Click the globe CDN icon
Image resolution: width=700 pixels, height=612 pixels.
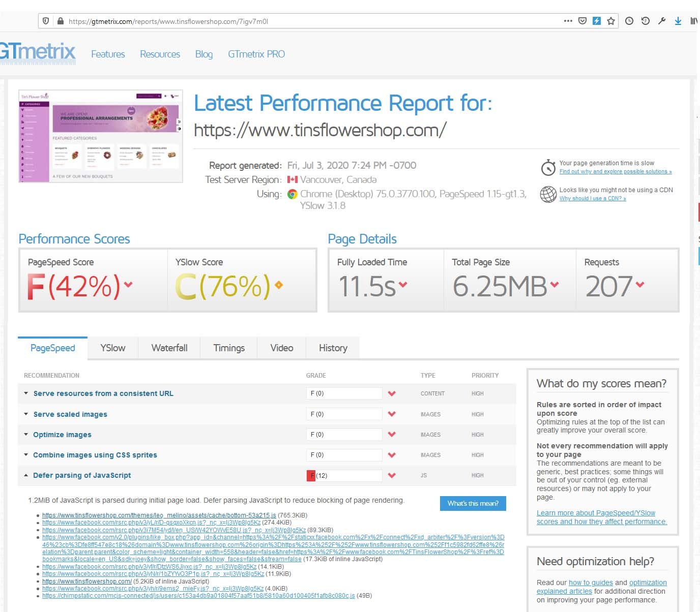pos(548,194)
